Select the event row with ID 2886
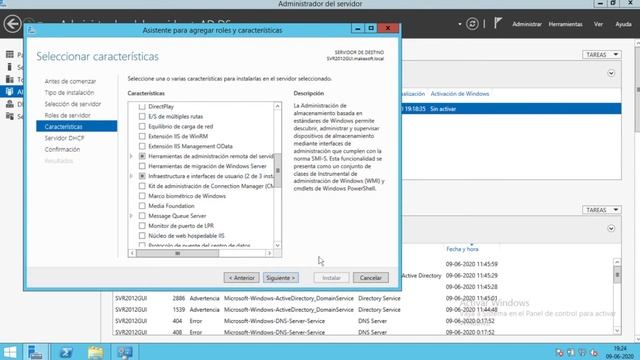Screen dimensions: 640x360 (x=362, y=298)
